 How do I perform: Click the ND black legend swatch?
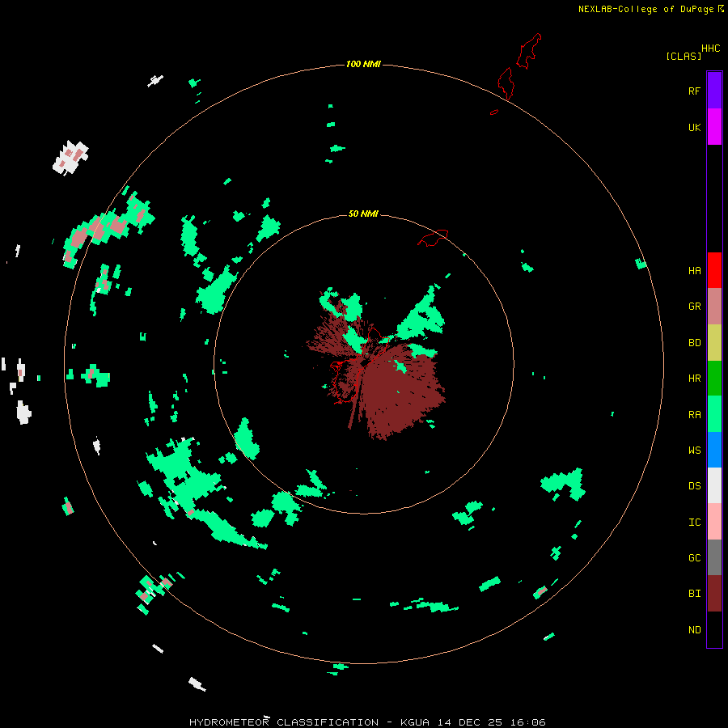pos(714,629)
